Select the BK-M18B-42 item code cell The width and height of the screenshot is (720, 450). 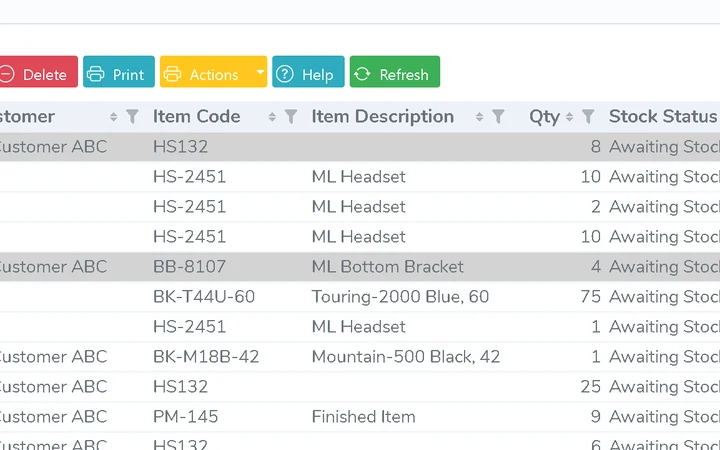tap(206, 357)
